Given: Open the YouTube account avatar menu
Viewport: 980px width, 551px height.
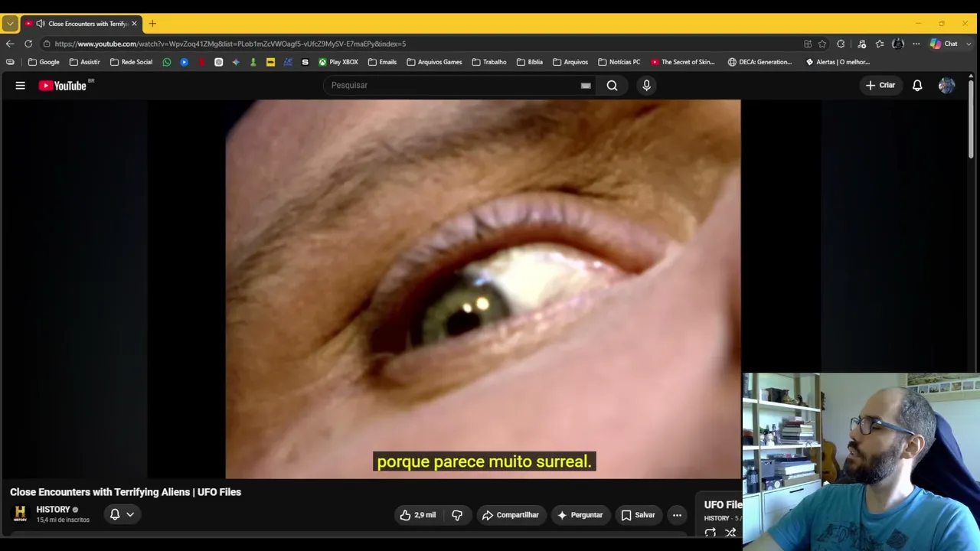Looking at the screenshot, I should coord(946,86).
